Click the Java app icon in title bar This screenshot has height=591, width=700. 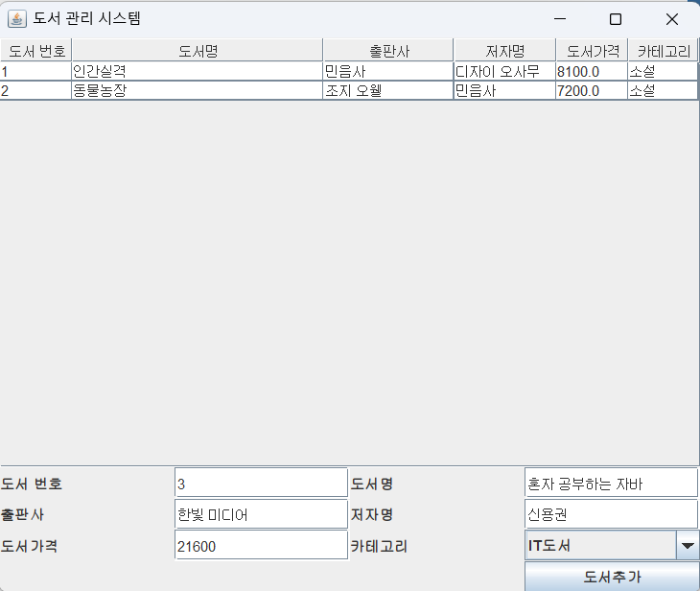[17, 19]
